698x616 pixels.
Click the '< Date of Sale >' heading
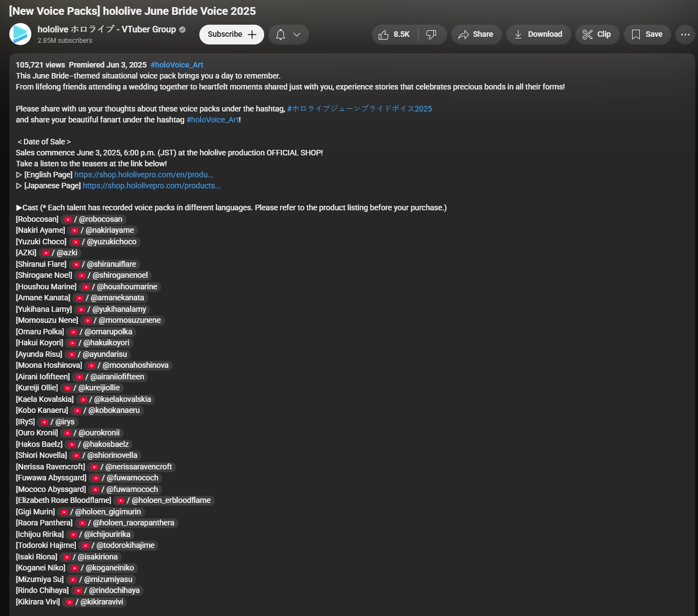[x=44, y=142]
